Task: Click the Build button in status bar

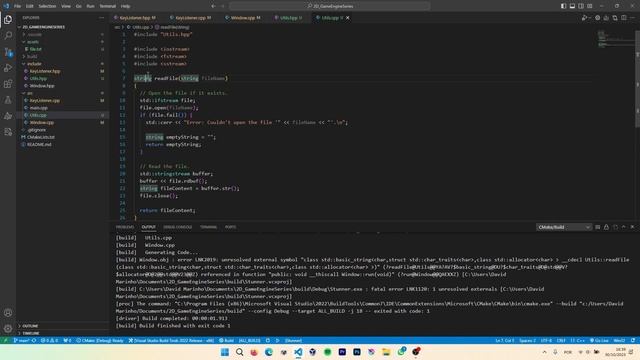Action: pos(227,340)
